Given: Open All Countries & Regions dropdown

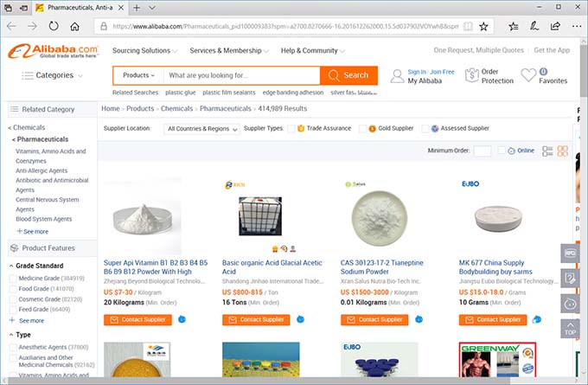Looking at the screenshot, I should point(201,129).
